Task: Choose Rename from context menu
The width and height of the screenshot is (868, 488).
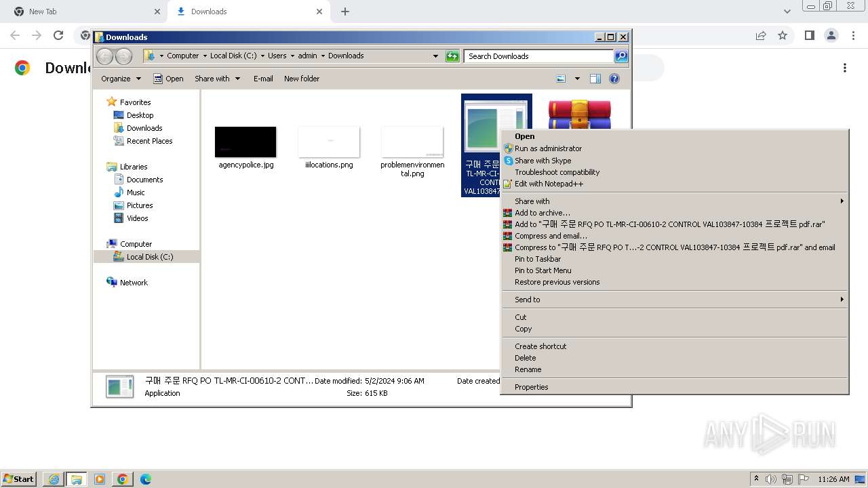Action: pos(528,369)
